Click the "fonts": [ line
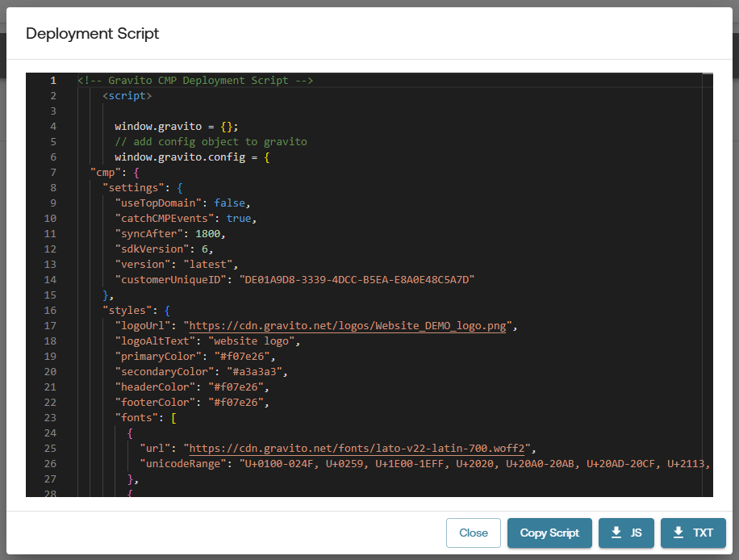The image size is (739, 560). tap(146, 418)
